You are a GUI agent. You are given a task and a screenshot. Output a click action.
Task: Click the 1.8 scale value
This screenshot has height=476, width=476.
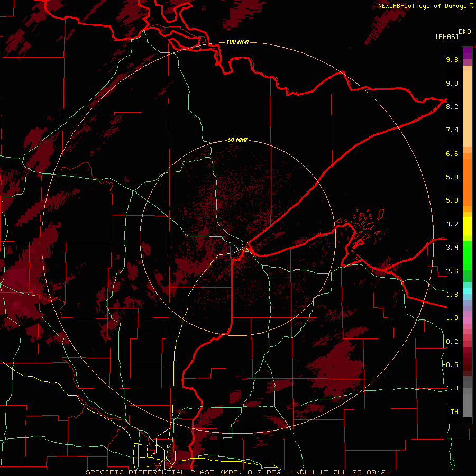[452, 295]
